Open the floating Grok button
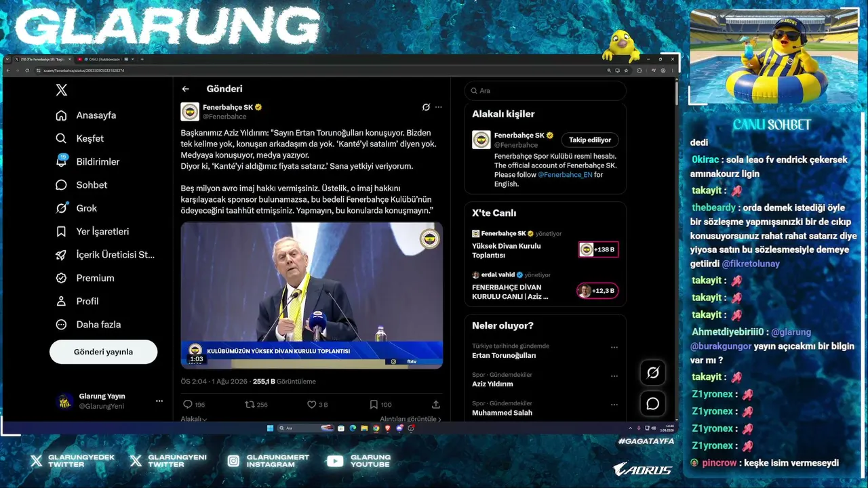Screen dimensions: 868x488 (x=653, y=372)
